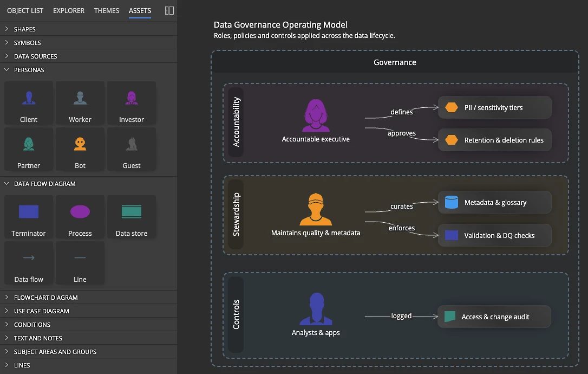Image resolution: width=588 pixels, height=374 pixels.
Task: Click the 'Accountable executive' caption
Action: 316,139
